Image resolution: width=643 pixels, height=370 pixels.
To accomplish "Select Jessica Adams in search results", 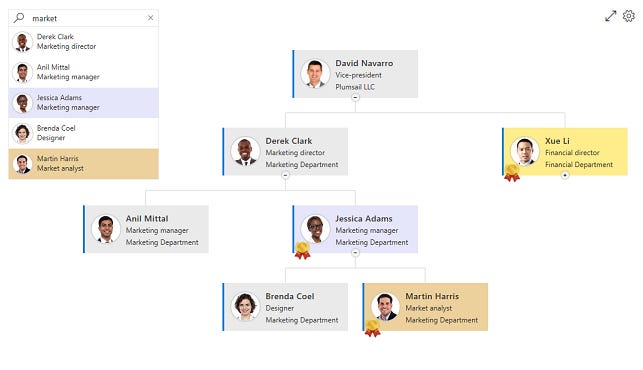I will 84,103.
